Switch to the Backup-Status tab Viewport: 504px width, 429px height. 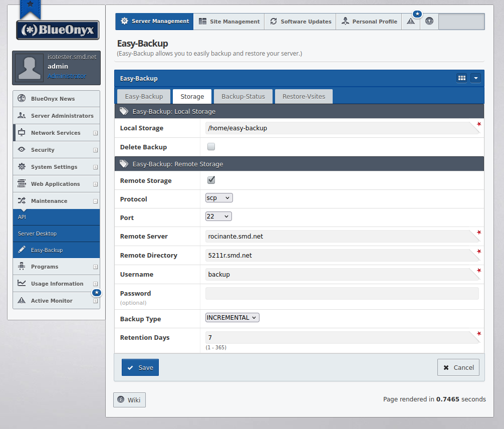(242, 96)
